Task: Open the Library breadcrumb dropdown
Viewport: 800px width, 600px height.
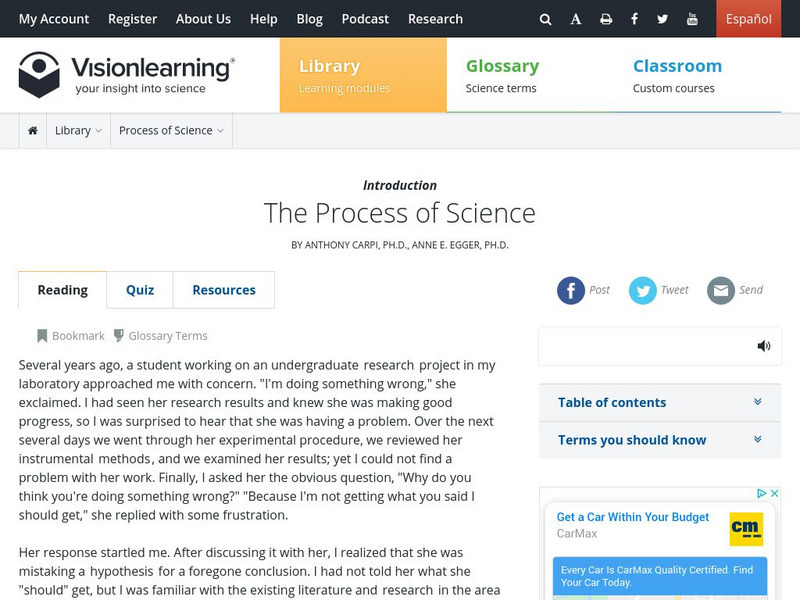Action: point(78,130)
